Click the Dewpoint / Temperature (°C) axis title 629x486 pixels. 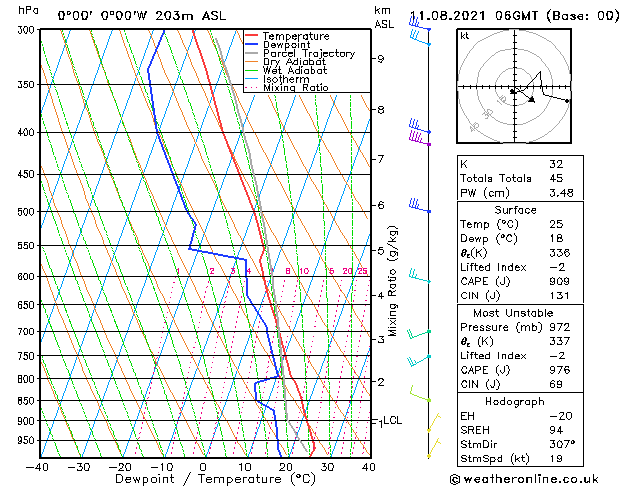pyautogui.click(x=215, y=479)
